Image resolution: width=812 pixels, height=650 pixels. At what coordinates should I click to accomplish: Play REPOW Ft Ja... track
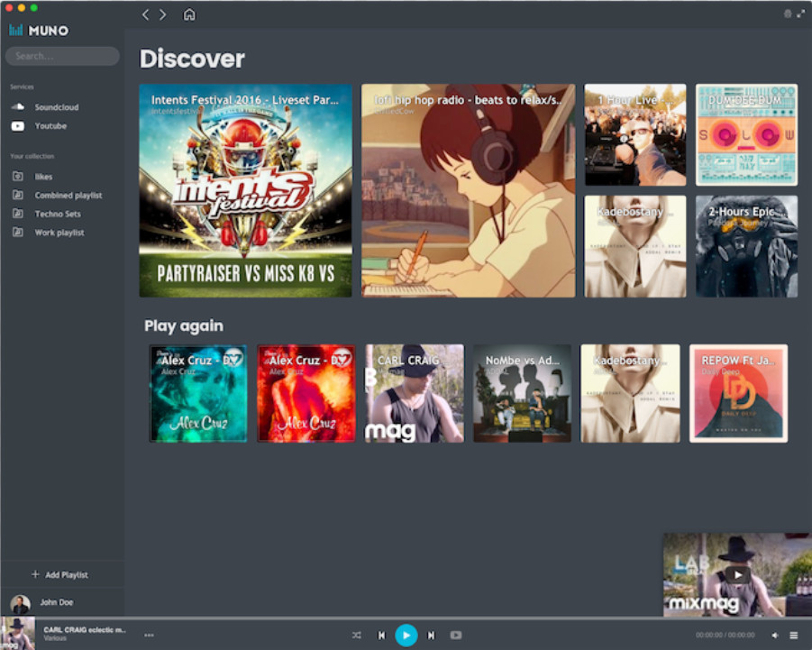(x=738, y=394)
